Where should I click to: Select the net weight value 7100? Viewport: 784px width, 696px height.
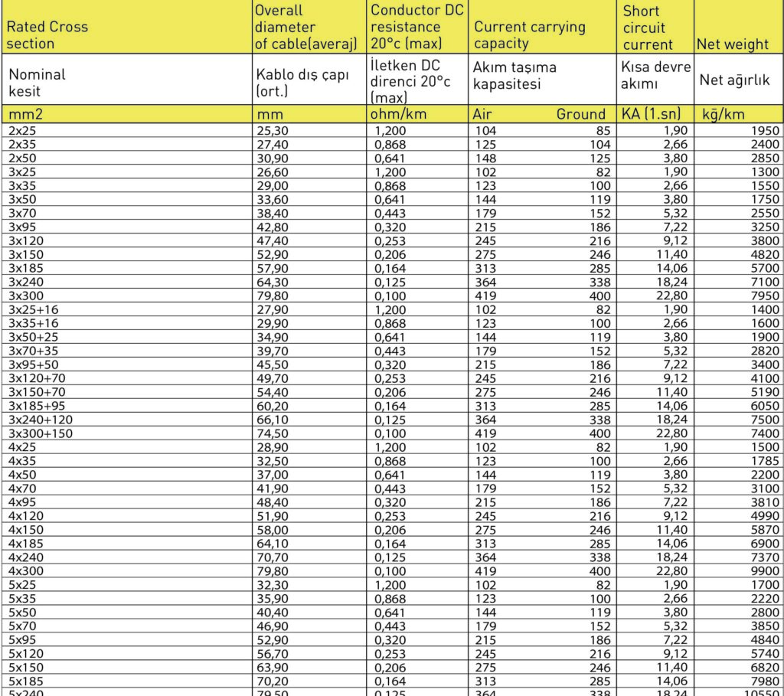tap(765, 282)
